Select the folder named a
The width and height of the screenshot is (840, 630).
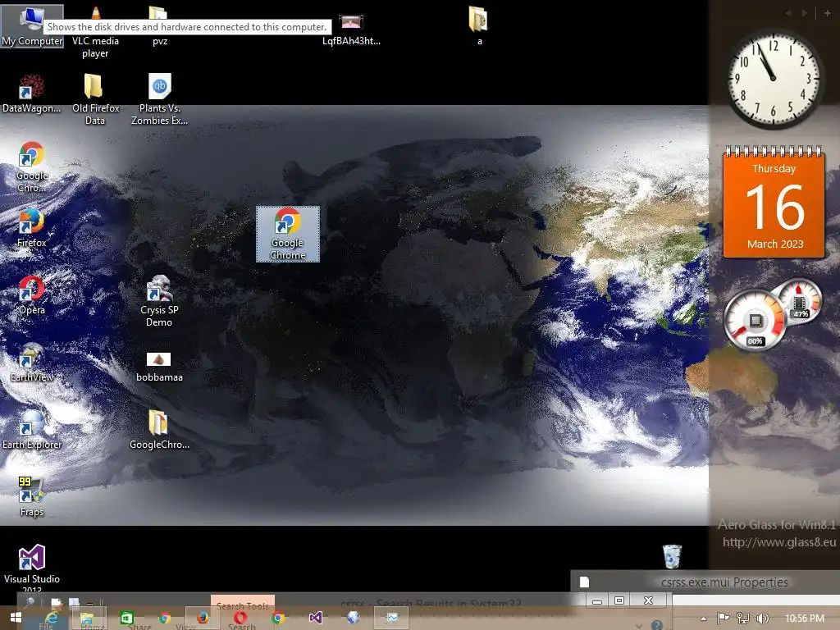click(x=479, y=25)
